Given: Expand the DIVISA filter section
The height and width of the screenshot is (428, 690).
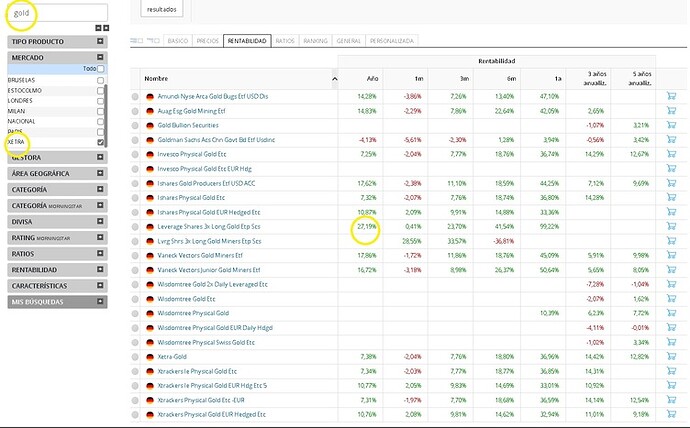Looking at the screenshot, I should point(57,221).
